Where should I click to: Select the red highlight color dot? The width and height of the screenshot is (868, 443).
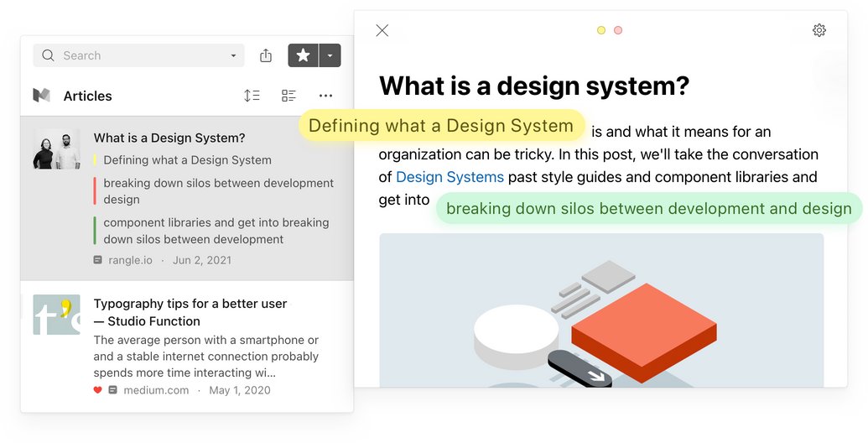(x=618, y=30)
